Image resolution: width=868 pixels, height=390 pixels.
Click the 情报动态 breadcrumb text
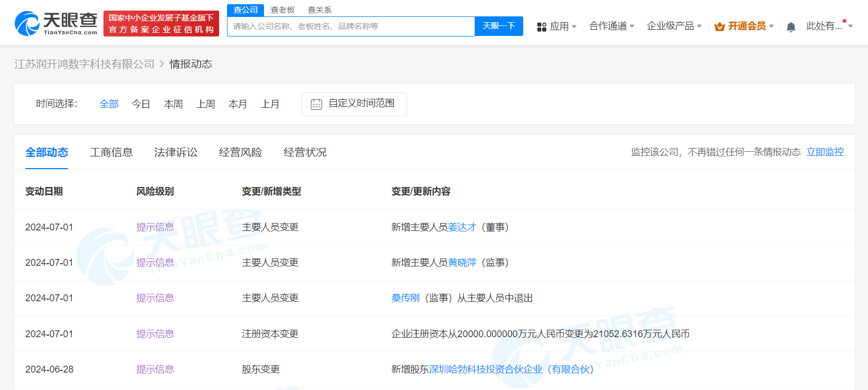pos(191,64)
